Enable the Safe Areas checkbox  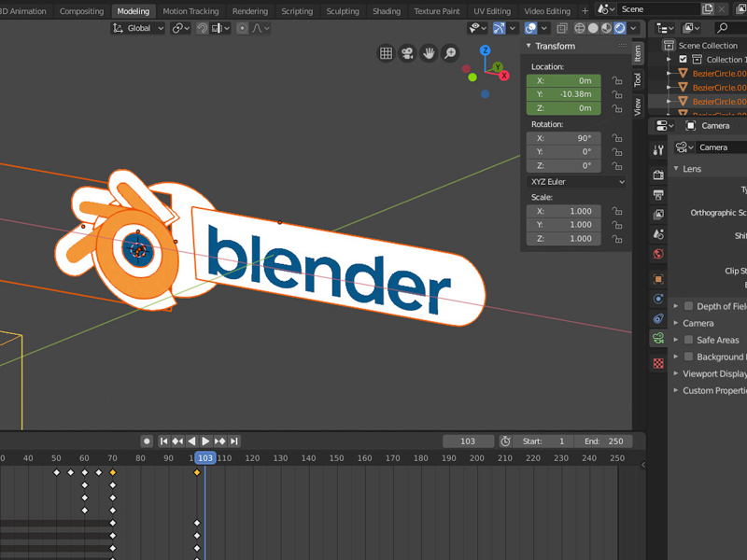click(688, 340)
